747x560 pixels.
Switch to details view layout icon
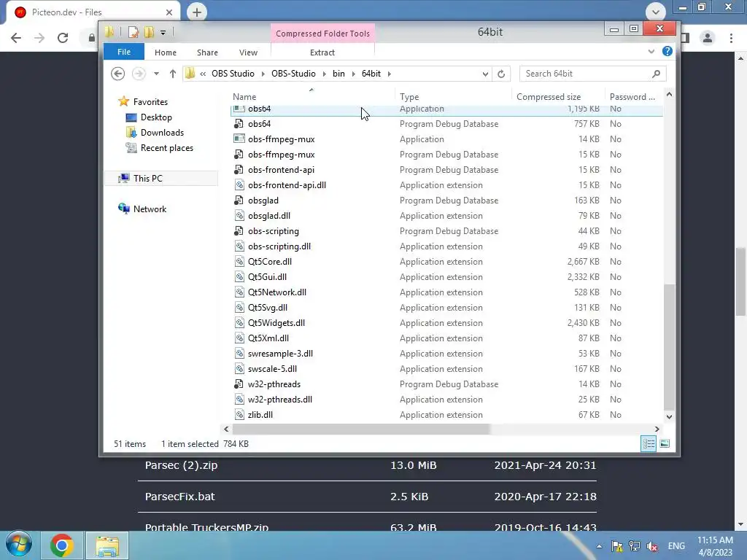click(x=649, y=444)
